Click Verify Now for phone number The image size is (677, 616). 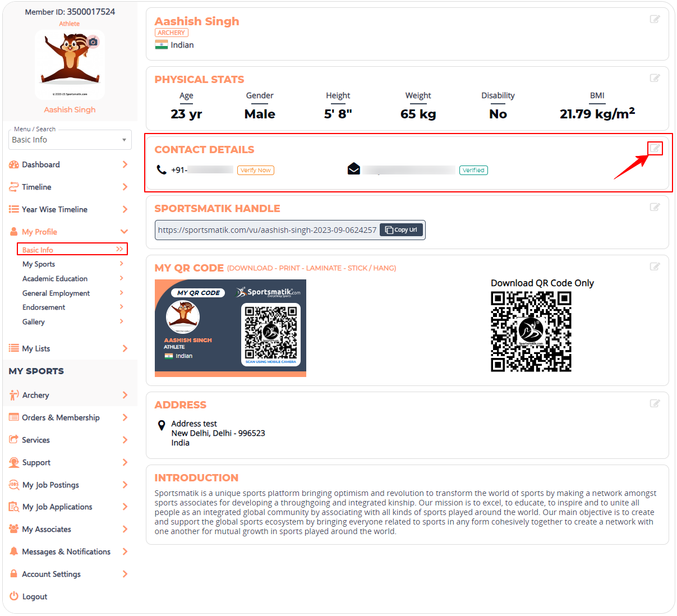(256, 170)
